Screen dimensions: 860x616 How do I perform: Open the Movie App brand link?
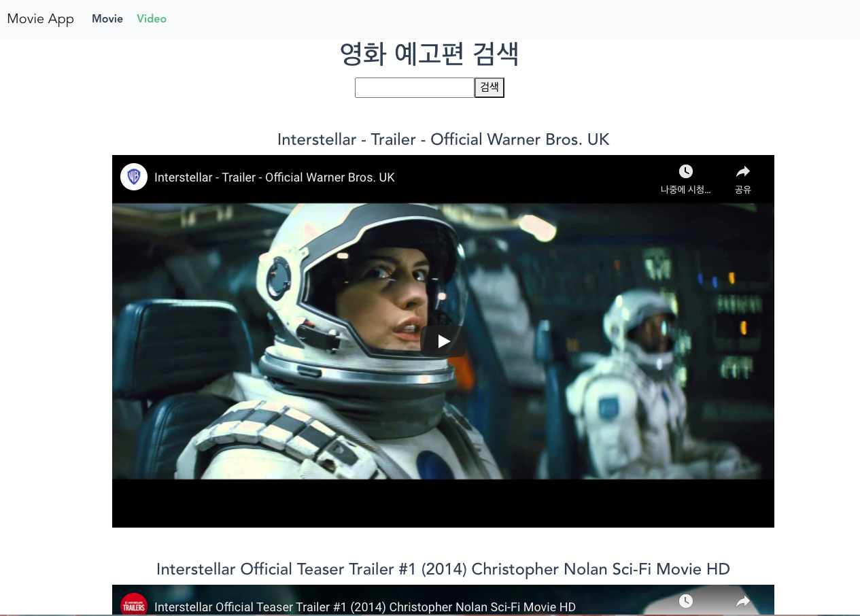click(41, 19)
